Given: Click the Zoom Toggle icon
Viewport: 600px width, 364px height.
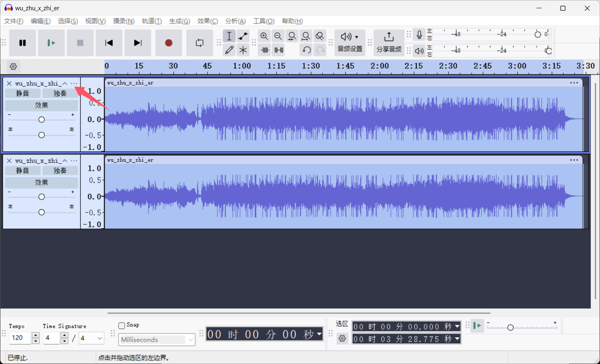Looking at the screenshot, I should tap(320, 36).
